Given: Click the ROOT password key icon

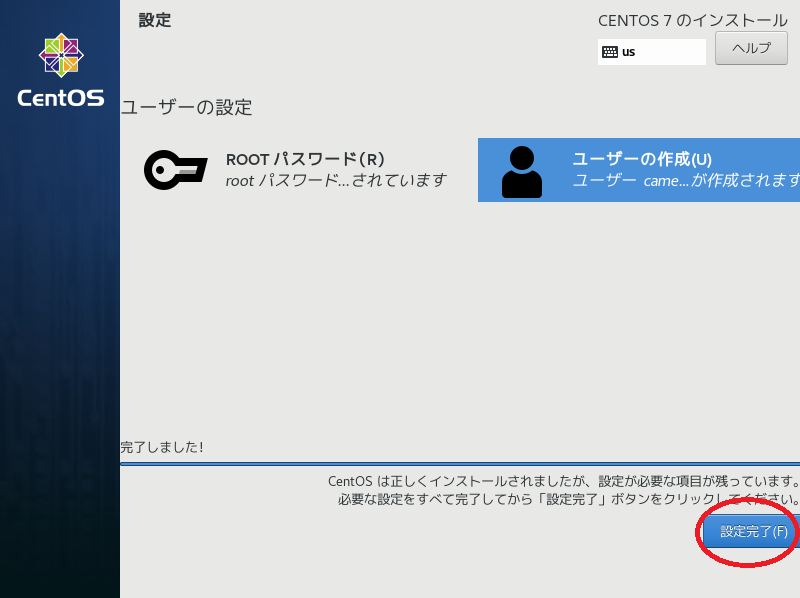Looking at the screenshot, I should (176, 170).
